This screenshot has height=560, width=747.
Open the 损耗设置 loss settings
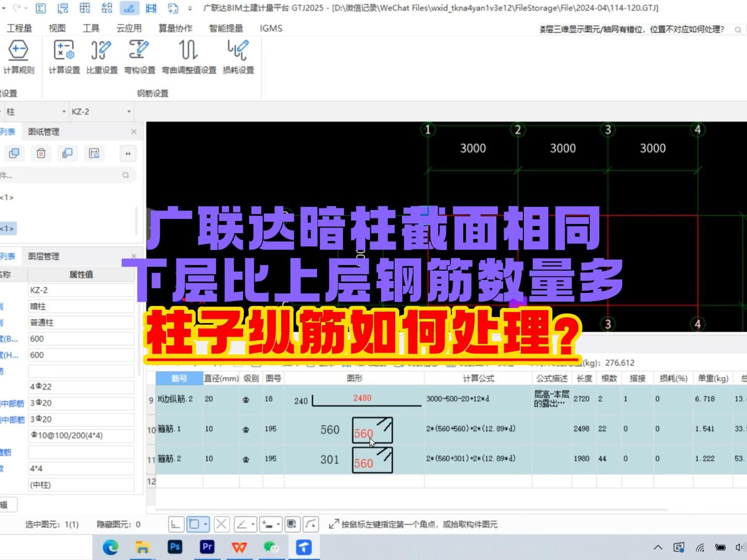(238, 57)
